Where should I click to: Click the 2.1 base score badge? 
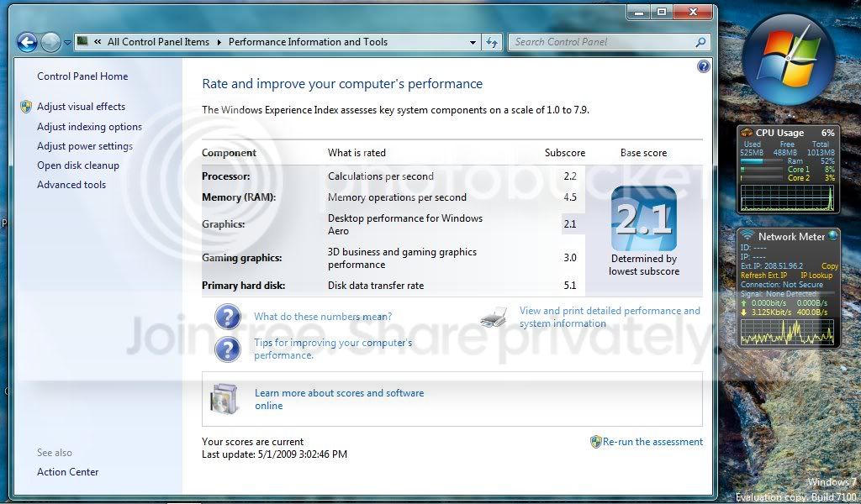(x=643, y=218)
